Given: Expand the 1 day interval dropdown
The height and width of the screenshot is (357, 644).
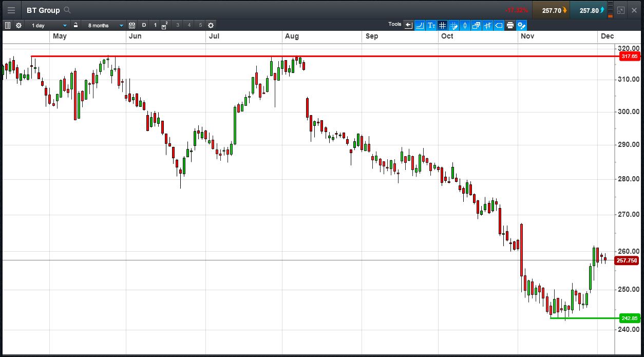Looking at the screenshot, I should click(49, 25).
